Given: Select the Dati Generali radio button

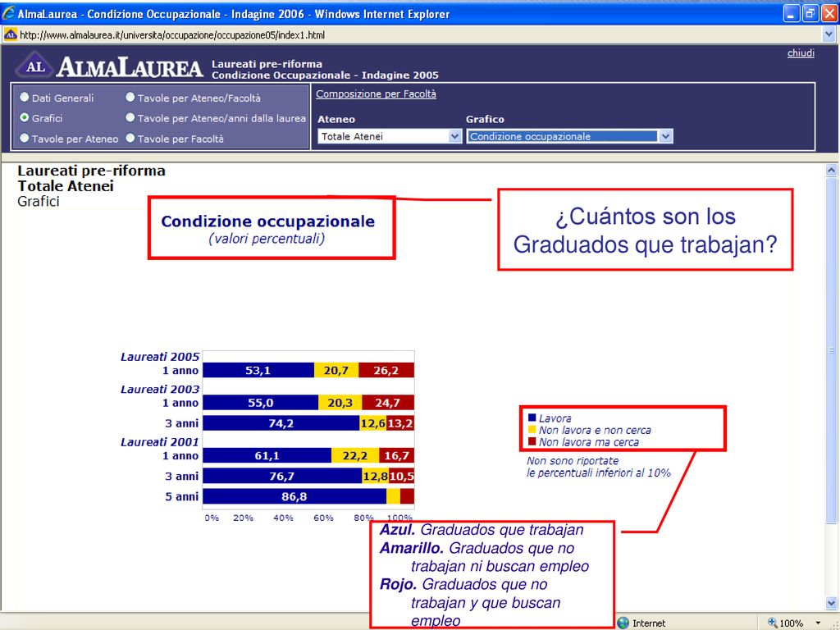Looking at the screenshot, I should point(24,98).
